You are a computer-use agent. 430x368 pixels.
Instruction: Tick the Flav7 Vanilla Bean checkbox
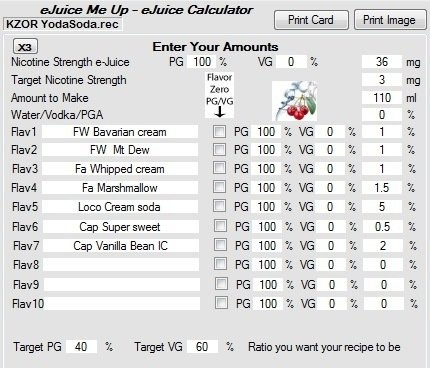click(x=220, y=245)
